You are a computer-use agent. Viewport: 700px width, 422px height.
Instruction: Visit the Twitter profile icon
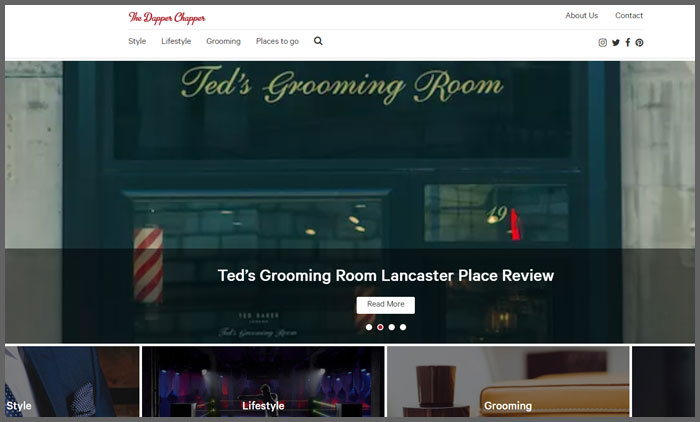(616, 42)
